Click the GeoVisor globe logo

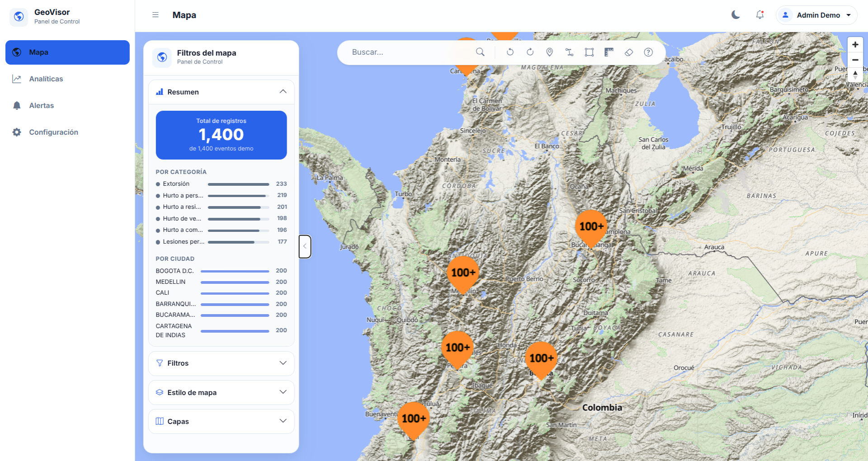(x=19, y=17)
